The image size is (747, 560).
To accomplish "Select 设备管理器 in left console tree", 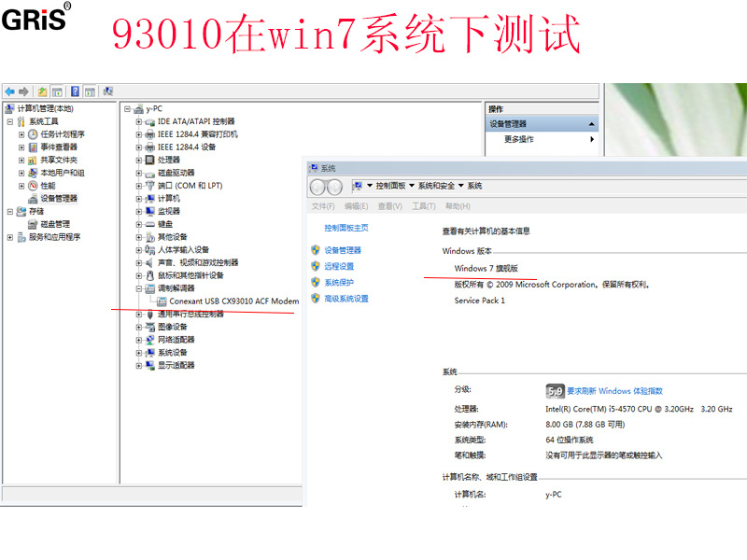I will (59, 199).
